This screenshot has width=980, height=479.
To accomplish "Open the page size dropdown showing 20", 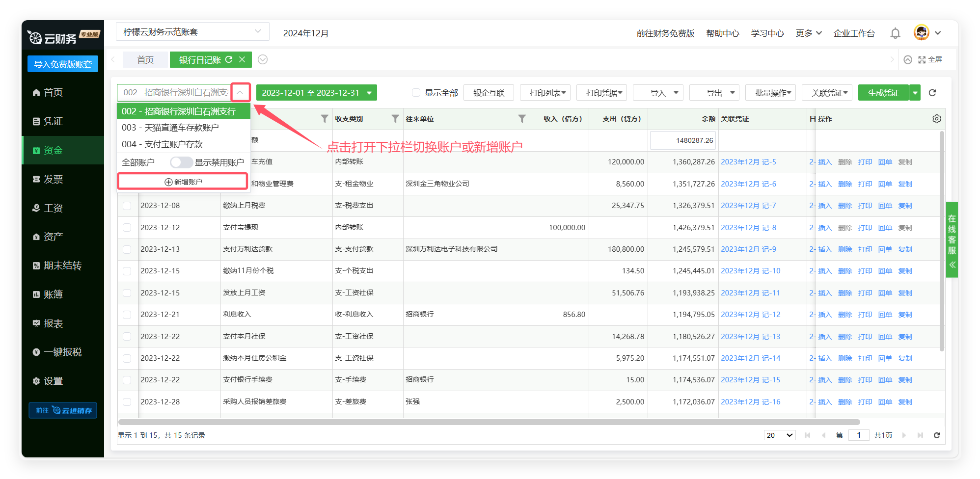I will click(779, 435).
